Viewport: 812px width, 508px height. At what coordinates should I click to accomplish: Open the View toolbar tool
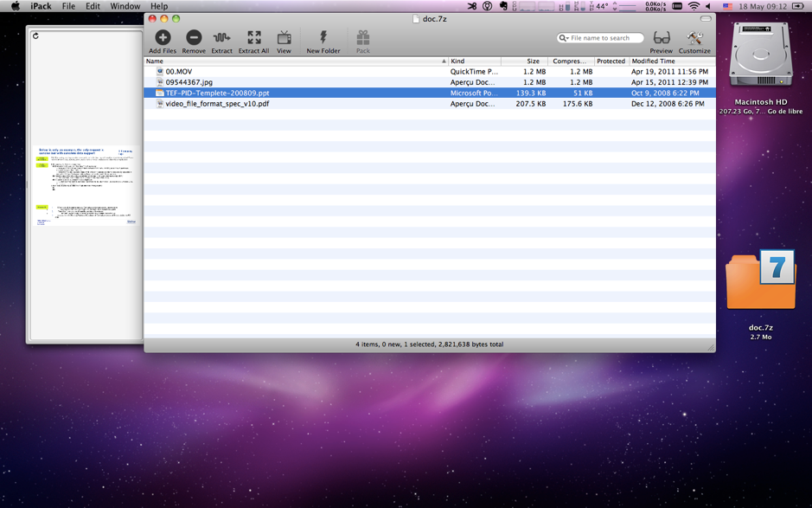click(284, 37)
